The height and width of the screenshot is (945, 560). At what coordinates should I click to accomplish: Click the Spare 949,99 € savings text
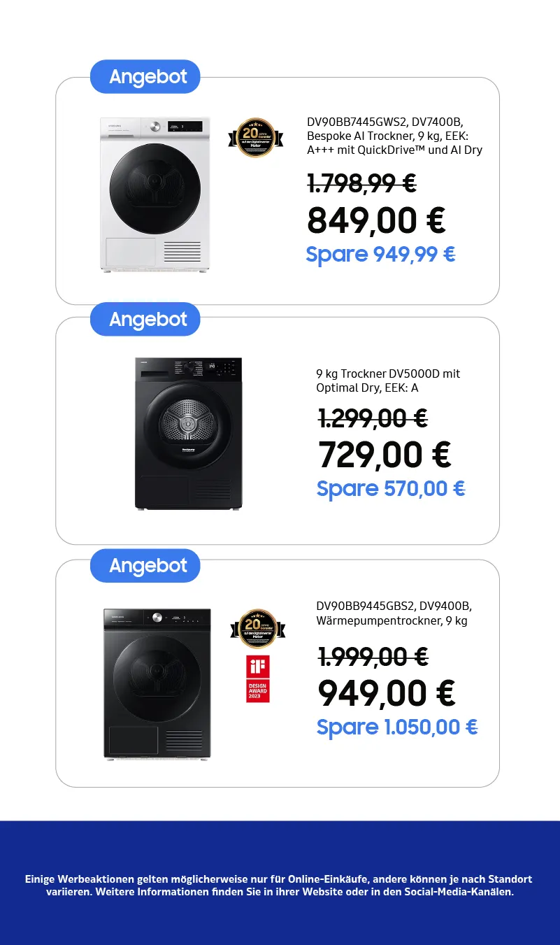tap(380, 255)
